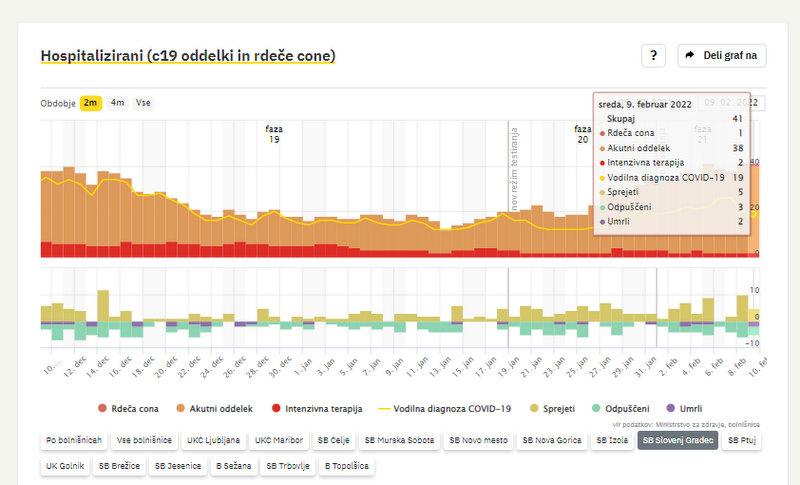Click the SB Slovenj Gradec selected button
The image size is (800, 485).
[x=677, y=440]
